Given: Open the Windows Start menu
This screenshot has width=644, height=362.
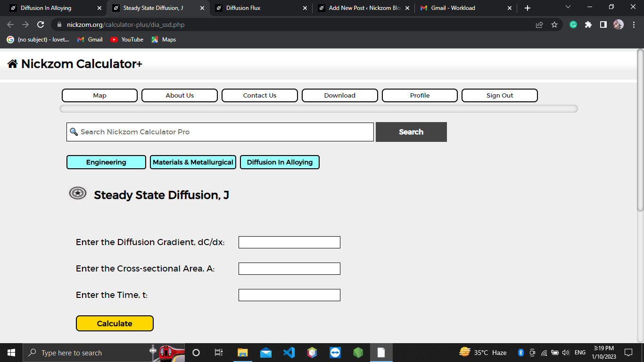Looking at the screenshot, I should 11,353.
